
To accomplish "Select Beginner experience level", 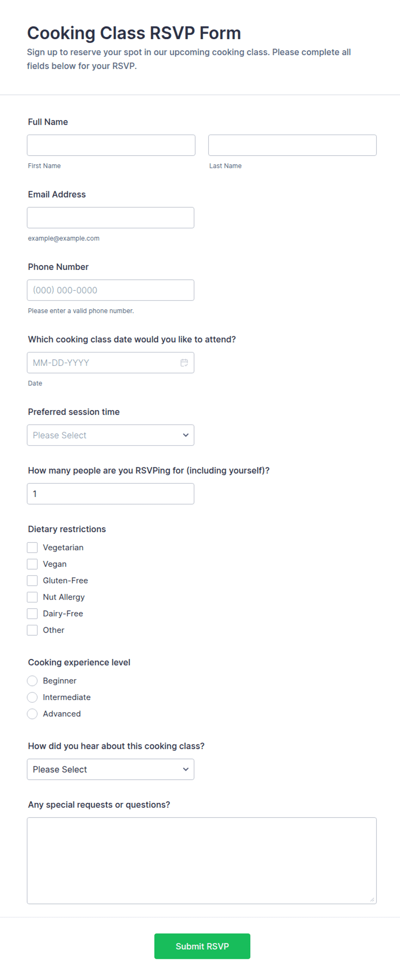I will pyautogui.click(x=32, y=681).
